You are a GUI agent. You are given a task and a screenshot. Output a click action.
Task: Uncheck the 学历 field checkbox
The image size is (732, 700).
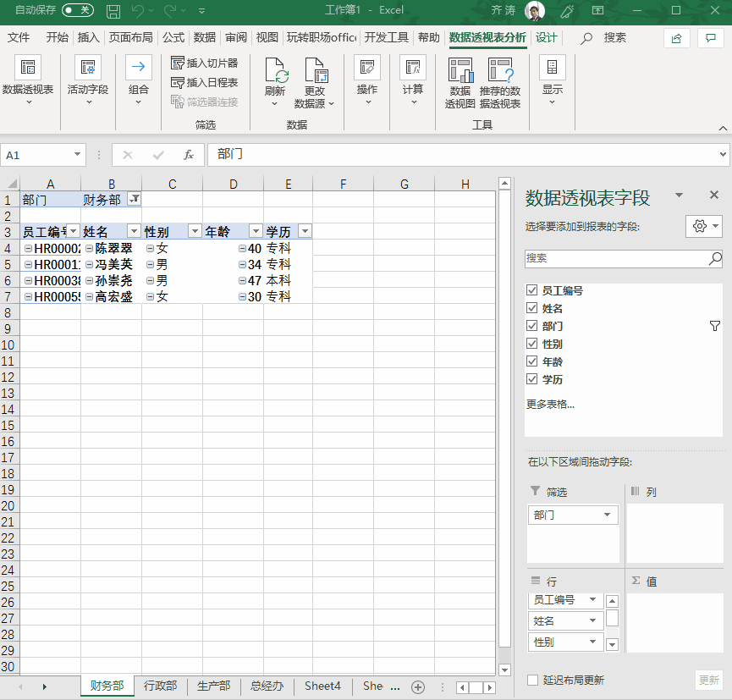click(531, 378)
